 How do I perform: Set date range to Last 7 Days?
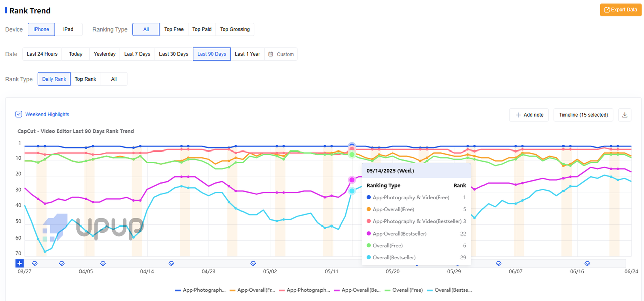pos(137,54)
